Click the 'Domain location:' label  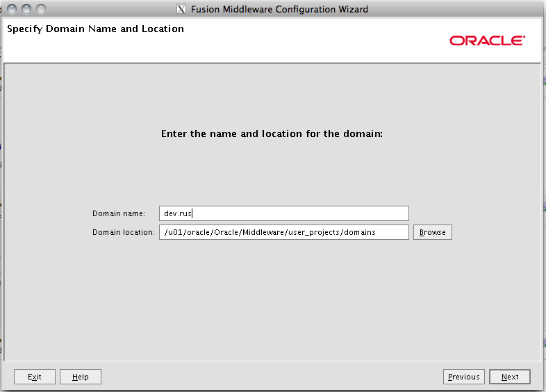tap(123, 232)
